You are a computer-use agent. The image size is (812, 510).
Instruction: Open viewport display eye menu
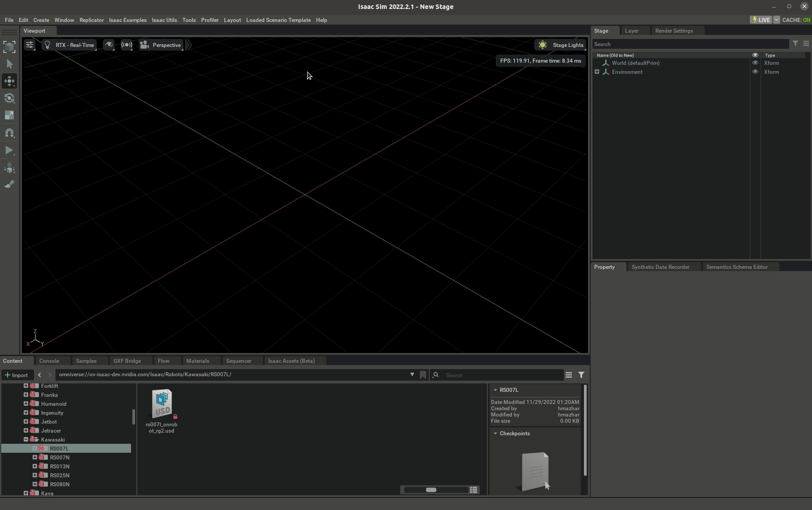[109, 45]
